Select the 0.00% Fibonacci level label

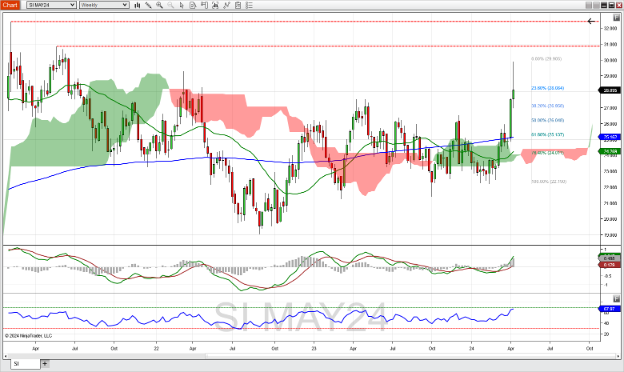[x=546, y=59]
